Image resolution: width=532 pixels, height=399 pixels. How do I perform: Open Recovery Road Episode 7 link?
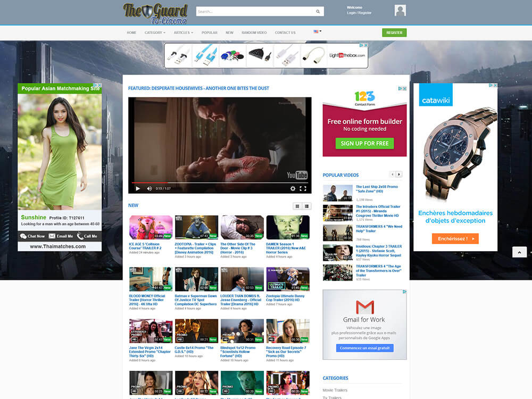(x=286, y=352)
